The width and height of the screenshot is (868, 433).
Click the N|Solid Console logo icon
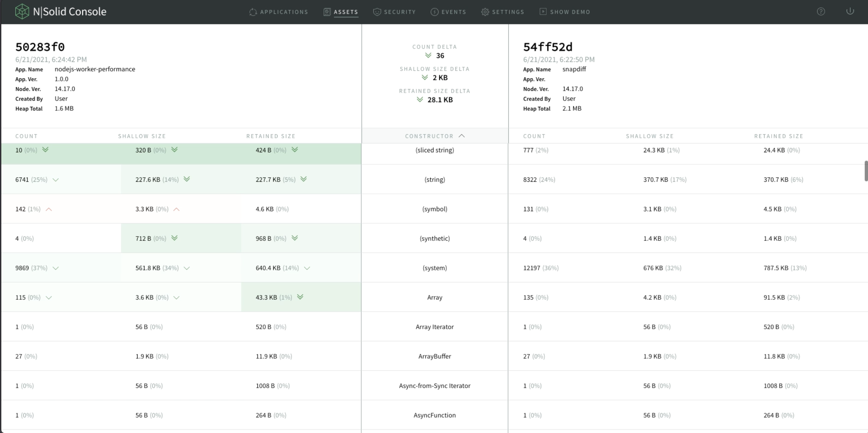pyautogui.click(x=22, y=11)
